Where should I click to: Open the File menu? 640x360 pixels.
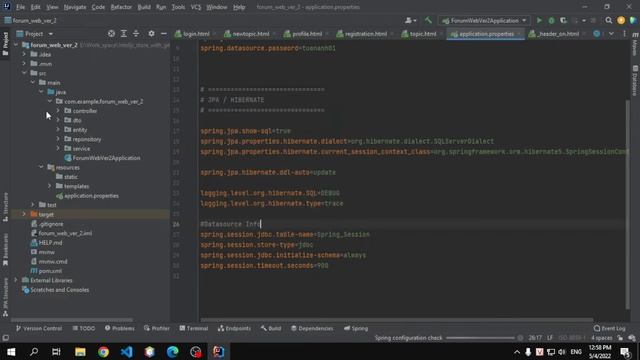(20, 7)
